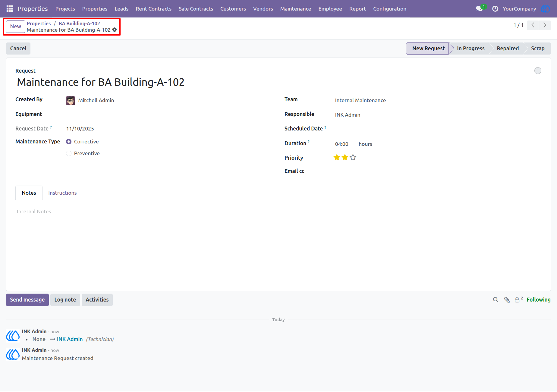Click the Cancel button
Image resolution: width=557 pixels, height=392 pixels.
point(18,49)
